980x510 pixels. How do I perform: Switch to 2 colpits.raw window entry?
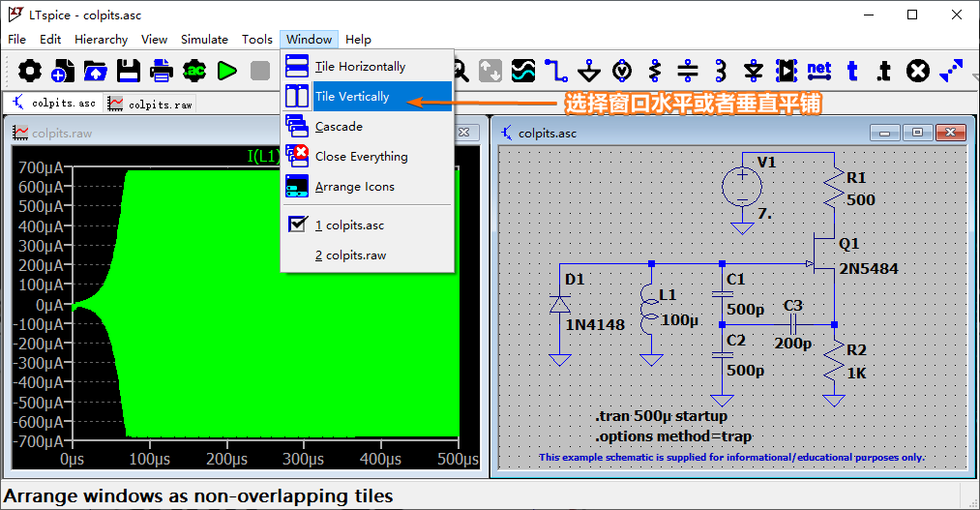pos(350,255)
